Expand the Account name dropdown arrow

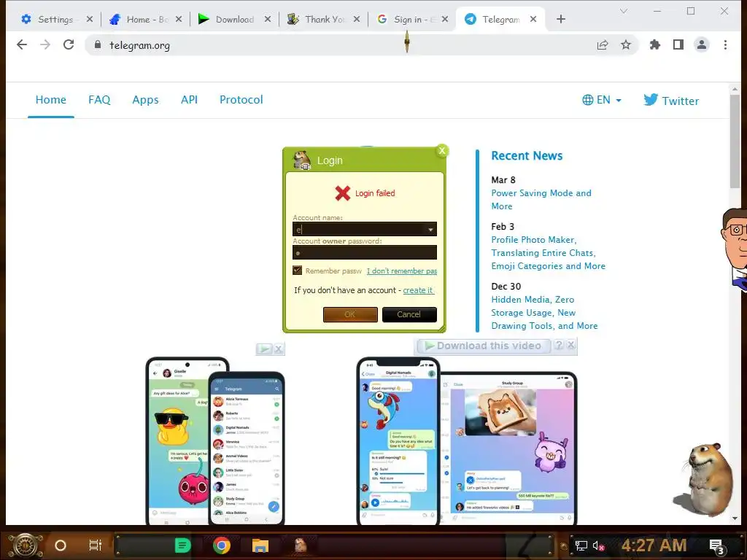tap(430, 230)
